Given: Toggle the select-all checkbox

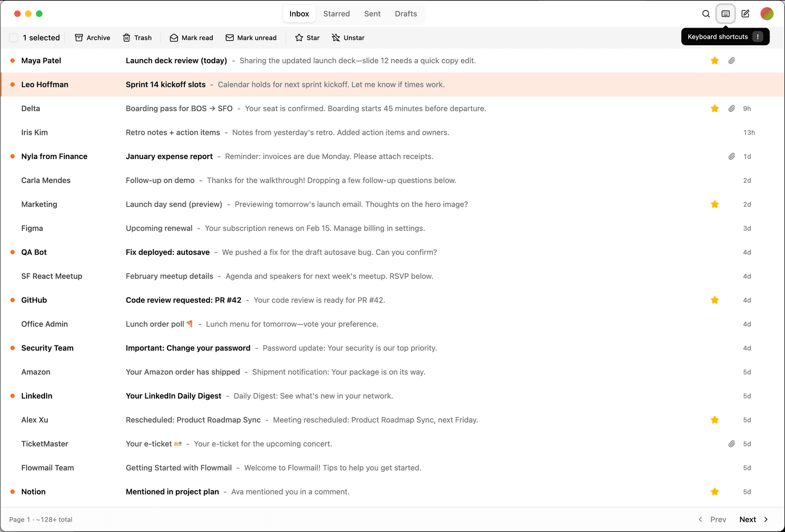Looking at the screenshot, I should pos(14,38).
